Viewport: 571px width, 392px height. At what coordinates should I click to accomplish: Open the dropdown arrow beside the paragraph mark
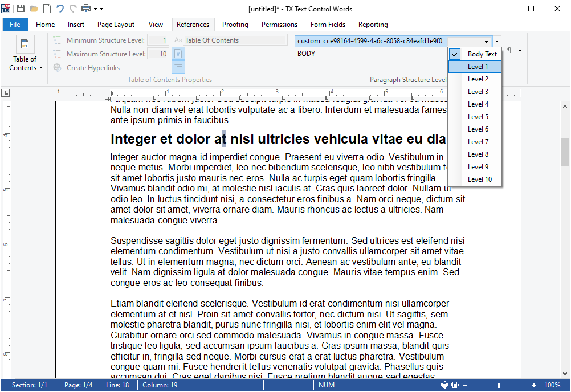point(520,50)
